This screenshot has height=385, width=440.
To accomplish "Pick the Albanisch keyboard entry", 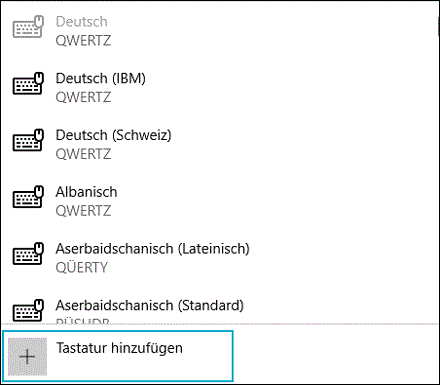I will point(220,201).
